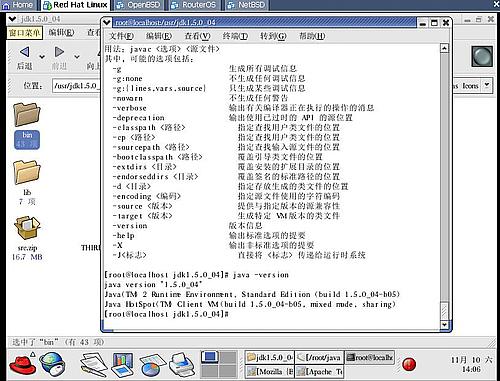Select the Red Hat Linux tab
Screen dimensions: 500x381
(75, 5)
